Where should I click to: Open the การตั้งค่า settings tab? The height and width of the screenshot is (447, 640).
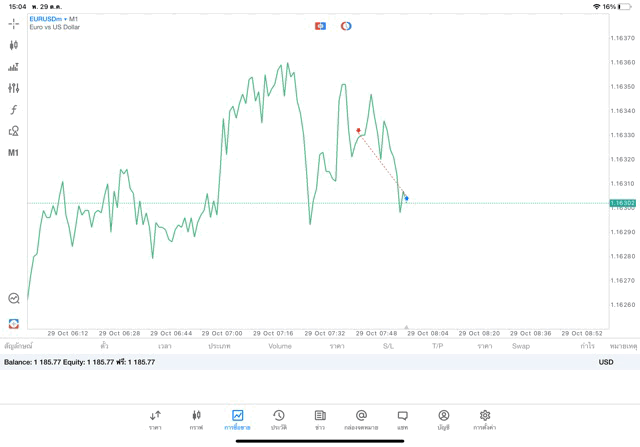(x=485, y=418)
